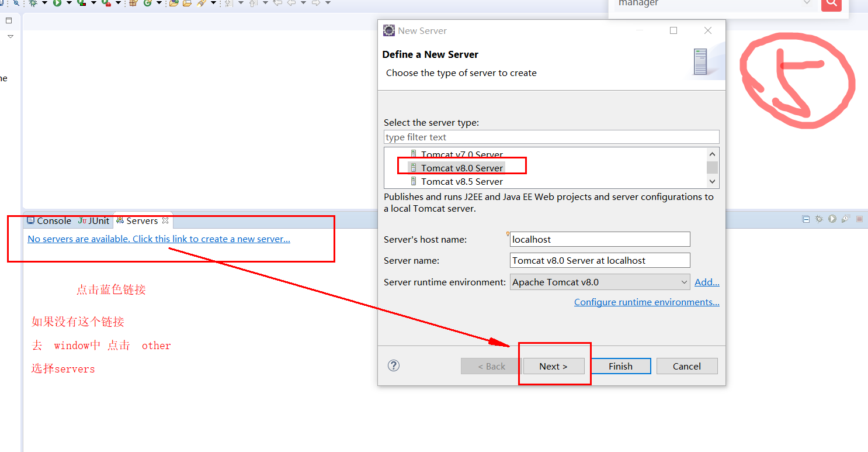868x452 pixels.
Task: Click the New Java Package icon
Action: [133, 2]
